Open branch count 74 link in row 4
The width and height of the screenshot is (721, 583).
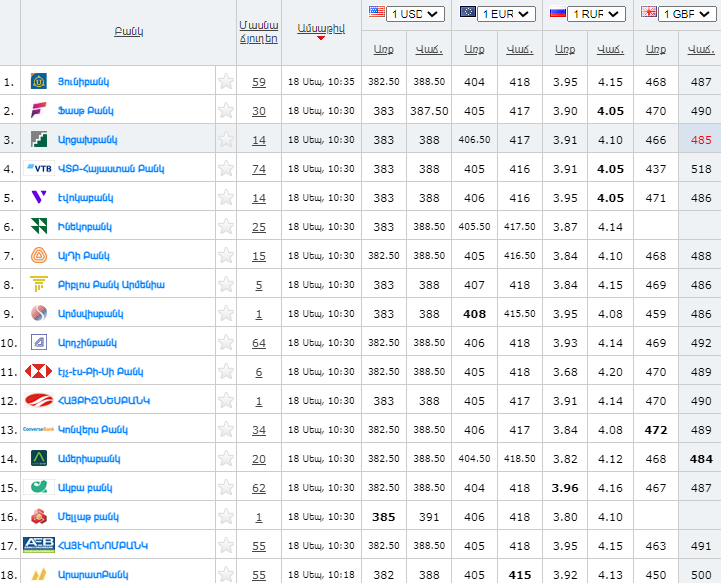259,169
